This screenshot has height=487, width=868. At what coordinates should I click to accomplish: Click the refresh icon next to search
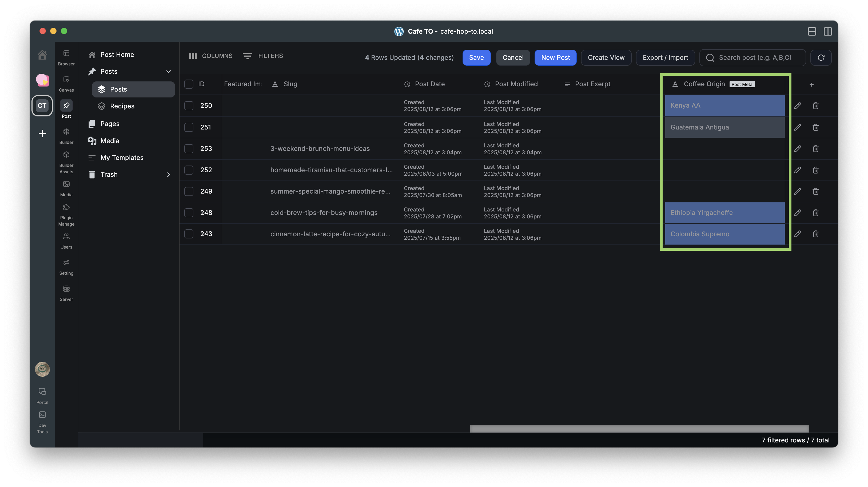click(821, 58)
